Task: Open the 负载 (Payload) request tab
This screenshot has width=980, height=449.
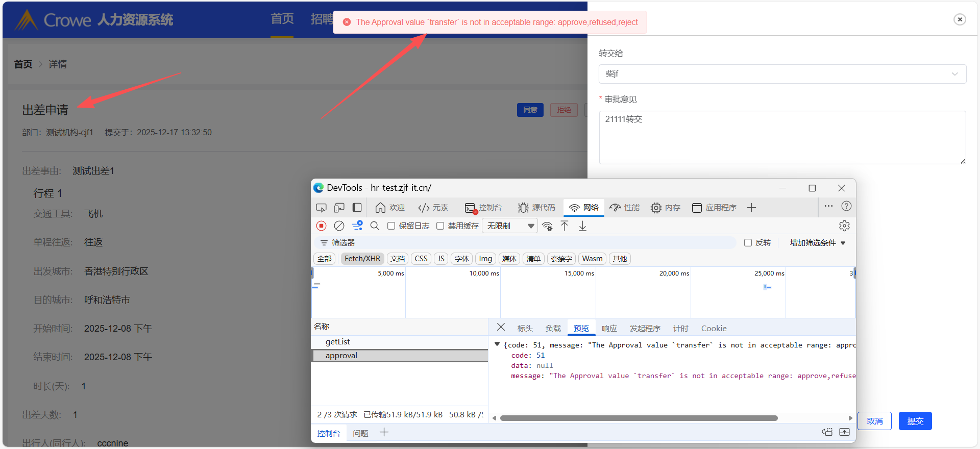Action: [x=553, y=329]
